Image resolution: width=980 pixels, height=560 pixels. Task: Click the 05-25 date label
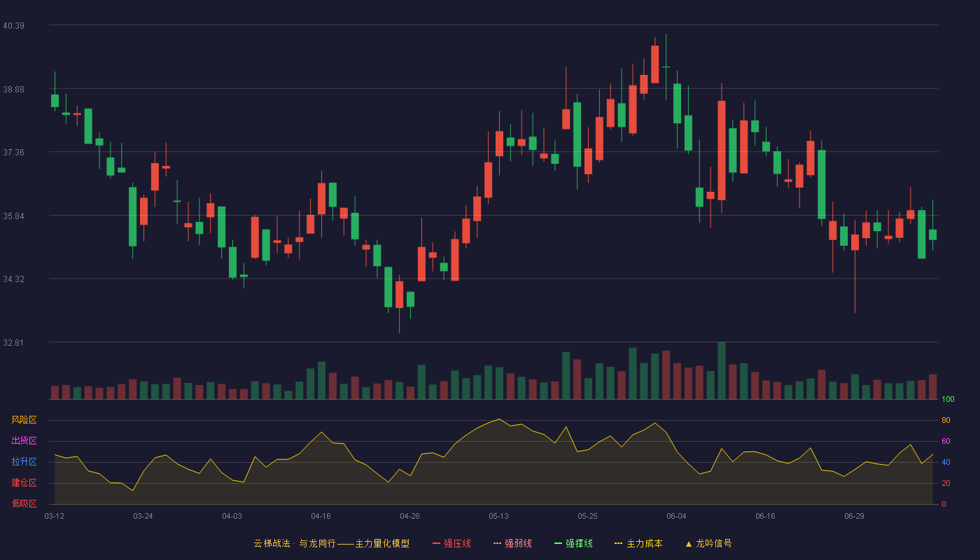click(587, 516)
